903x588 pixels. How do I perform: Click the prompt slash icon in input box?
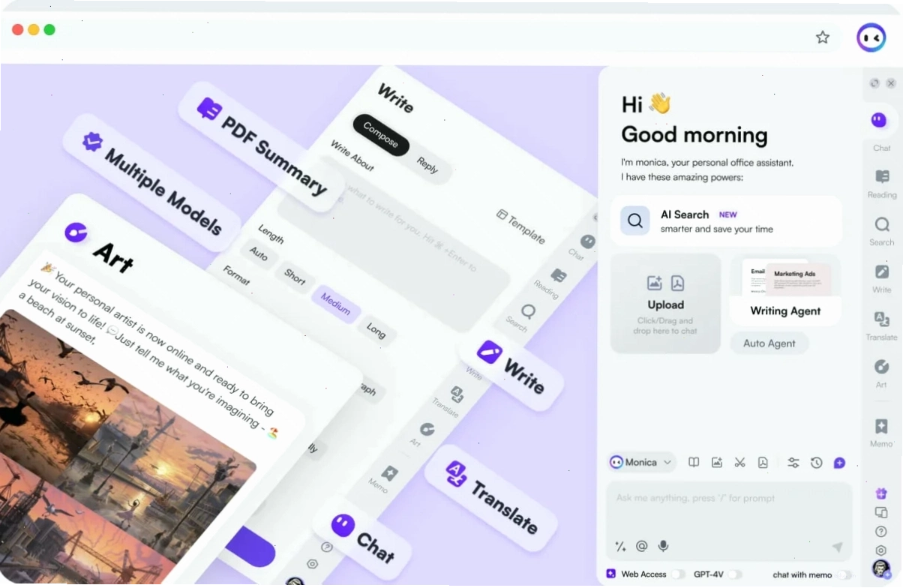[x=620, y=547]
